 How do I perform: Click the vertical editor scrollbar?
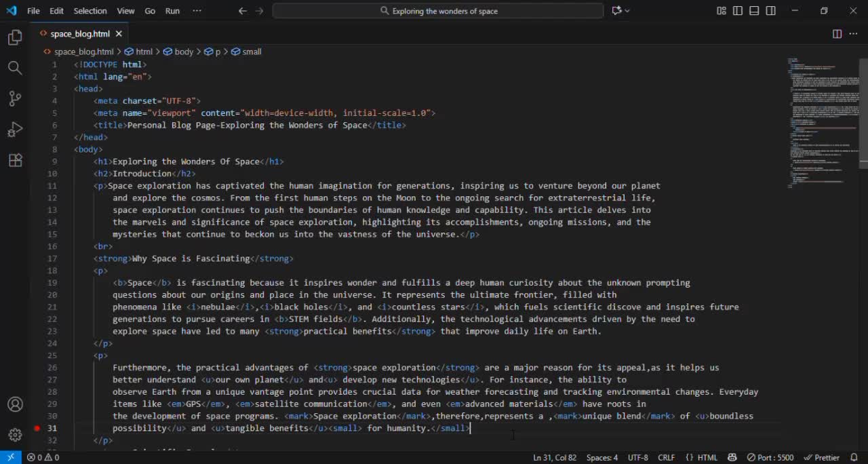pos(863,113)
